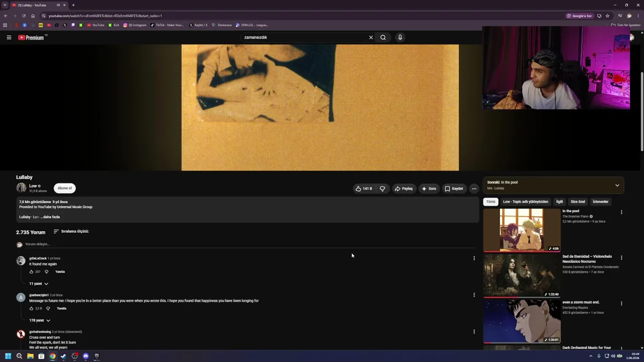This screenshot has width=644, height=362.
Task: Open a new browser tab
Action: tap(73, 5)
